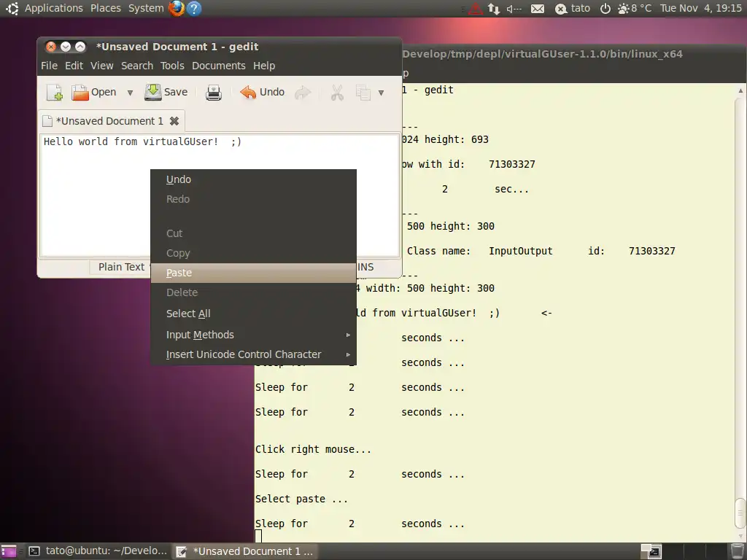Click 'Select paste ...' line in terminal
Image resolution: width=747 pixels, height=560 pixels.
(x=301, y=499)
